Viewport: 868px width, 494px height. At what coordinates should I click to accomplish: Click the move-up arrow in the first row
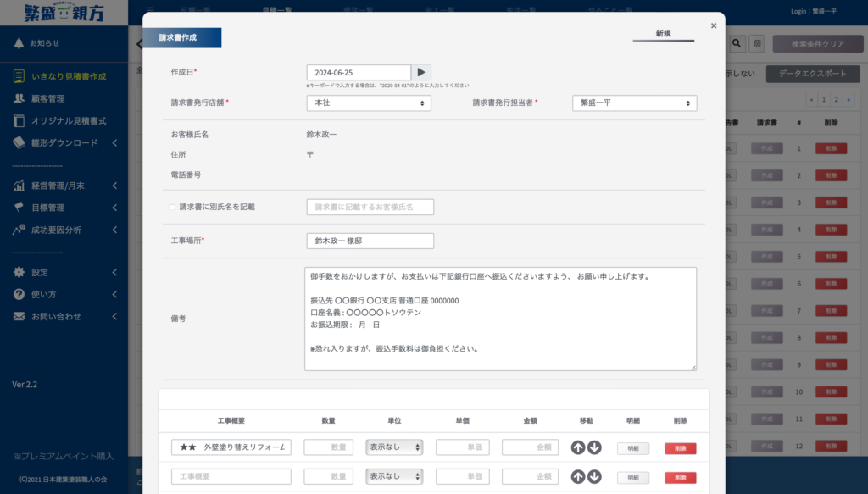click(578, 447)
